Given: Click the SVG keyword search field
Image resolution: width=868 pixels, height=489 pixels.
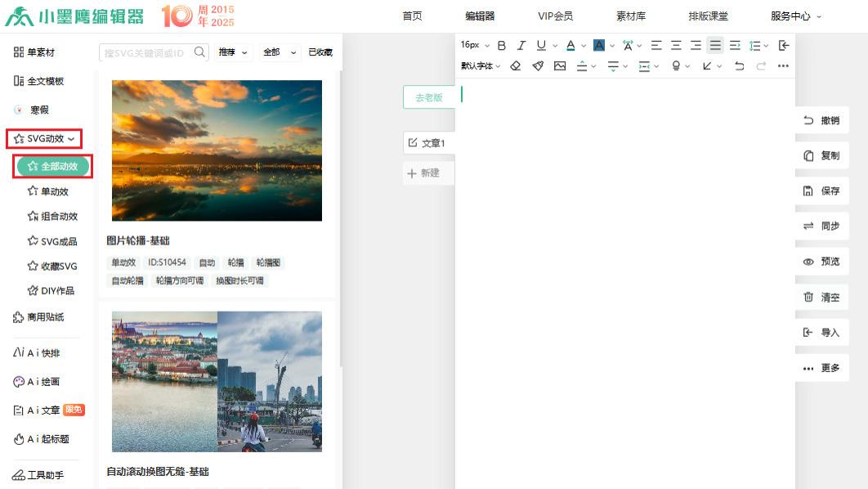Looking at the screenshot, I should point(145,51).
